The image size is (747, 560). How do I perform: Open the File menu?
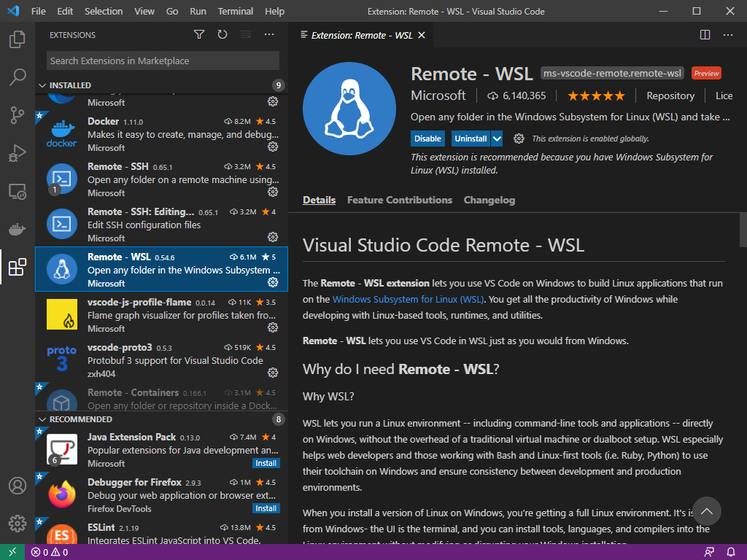[38, 11]
